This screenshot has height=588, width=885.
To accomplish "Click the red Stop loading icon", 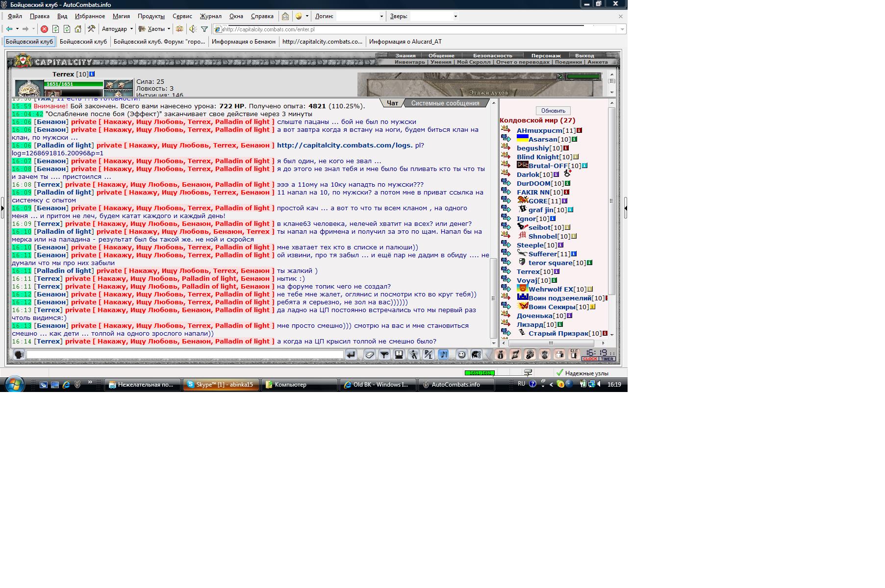I will point(44,29).
